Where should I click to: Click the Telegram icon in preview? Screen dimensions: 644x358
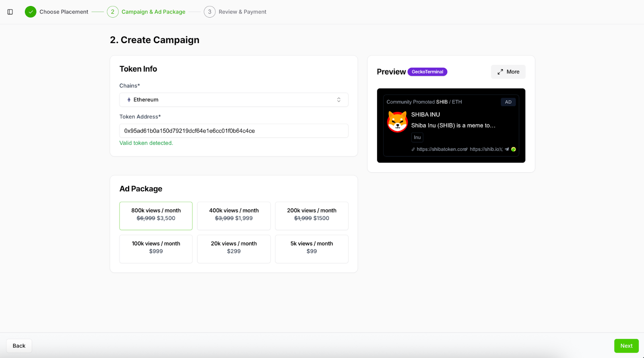coord(507,149)
